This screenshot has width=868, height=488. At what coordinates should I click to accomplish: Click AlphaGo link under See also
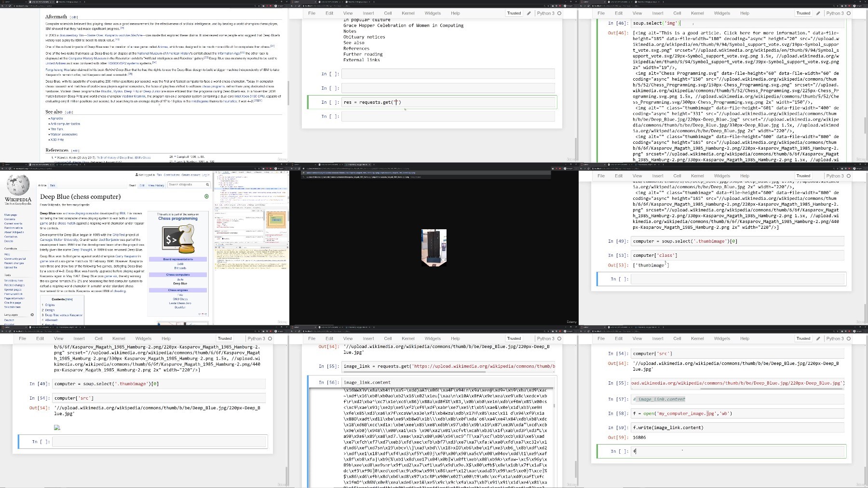point(57,118)
